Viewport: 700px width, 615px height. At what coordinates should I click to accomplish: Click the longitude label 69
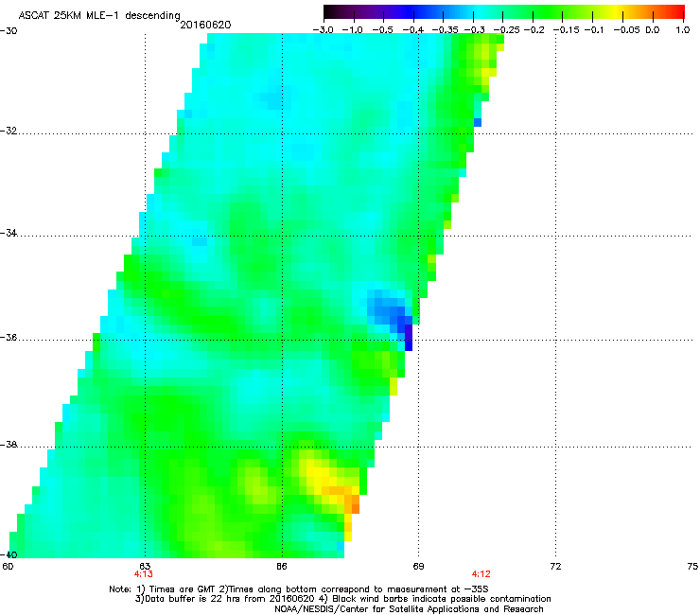(418, 567)
